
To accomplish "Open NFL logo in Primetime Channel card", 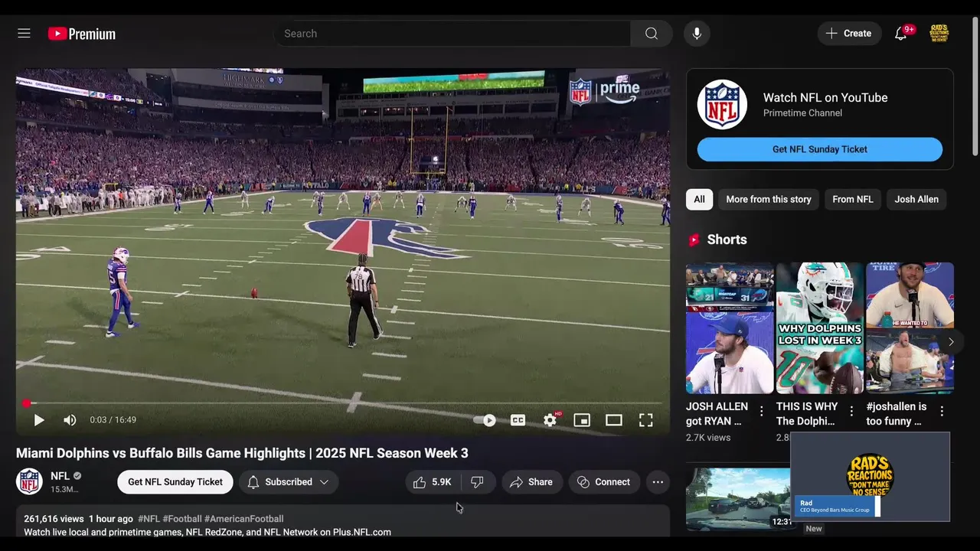I will [722, 105].
